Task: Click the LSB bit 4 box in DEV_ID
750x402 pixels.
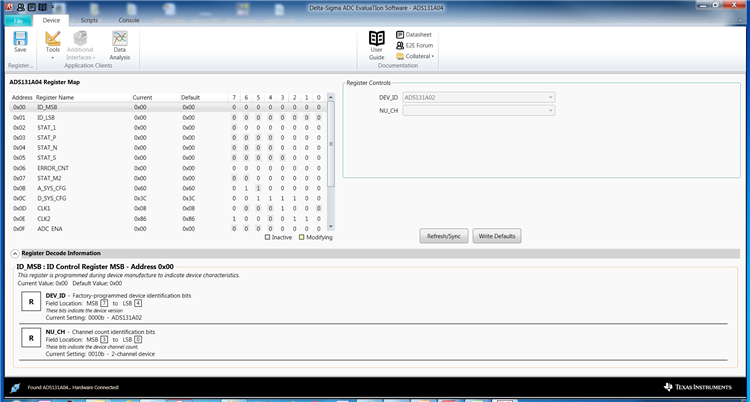Action: click(138, 303)
